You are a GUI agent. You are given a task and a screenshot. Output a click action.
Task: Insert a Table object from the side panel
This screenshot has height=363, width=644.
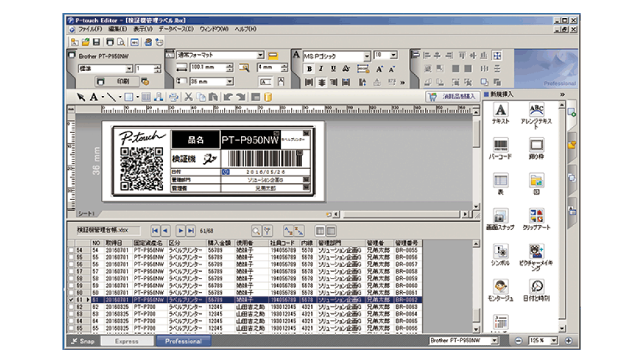[x=500, y=184]
